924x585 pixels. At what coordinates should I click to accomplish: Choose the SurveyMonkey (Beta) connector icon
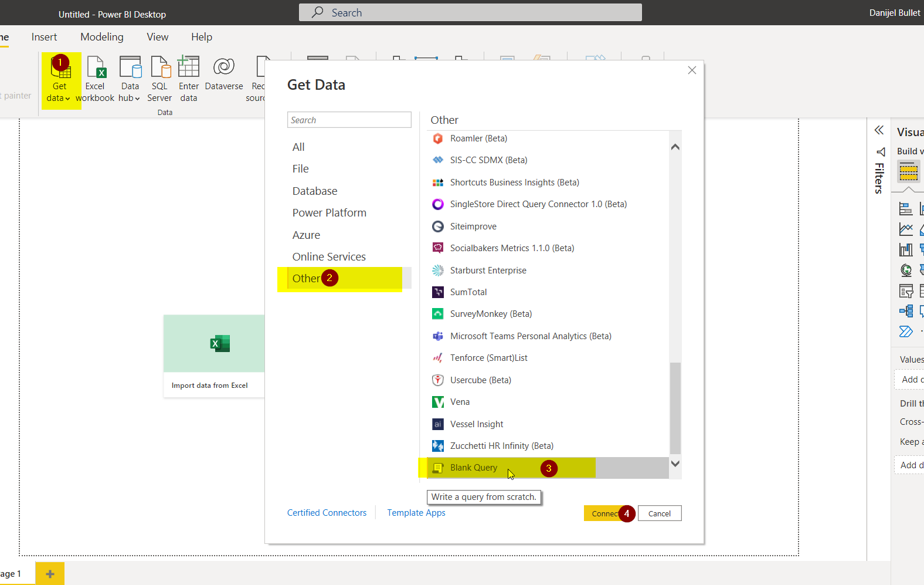[x=438, y=314]
